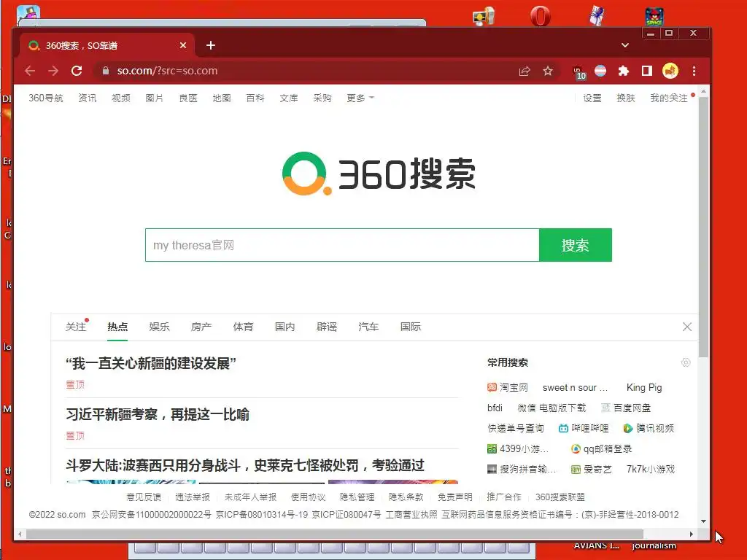
Task: Open a new browser tab
Action: point(211,45)
